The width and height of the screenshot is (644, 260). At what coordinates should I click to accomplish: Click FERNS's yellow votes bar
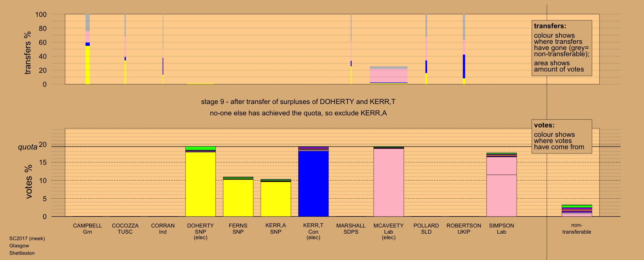(238, 198)
